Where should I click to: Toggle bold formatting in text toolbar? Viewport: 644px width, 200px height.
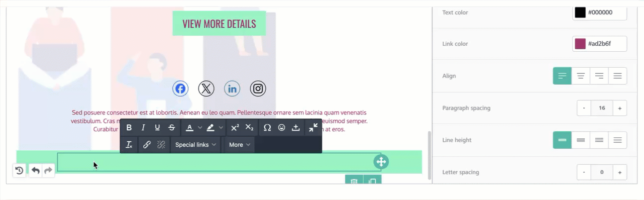pyautogui.click(x=129, y=128)
